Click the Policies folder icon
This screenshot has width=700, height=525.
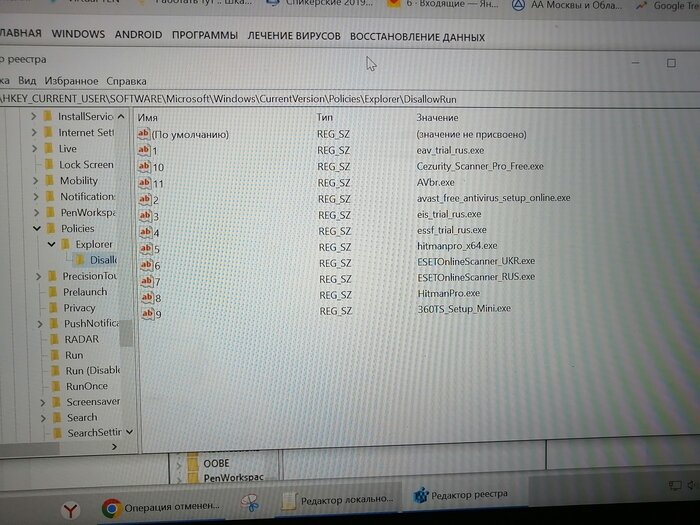[51, 228]
